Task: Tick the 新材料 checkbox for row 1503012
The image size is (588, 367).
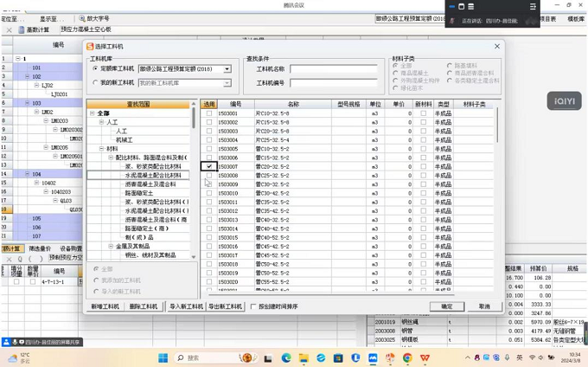Action: (424, 210)
